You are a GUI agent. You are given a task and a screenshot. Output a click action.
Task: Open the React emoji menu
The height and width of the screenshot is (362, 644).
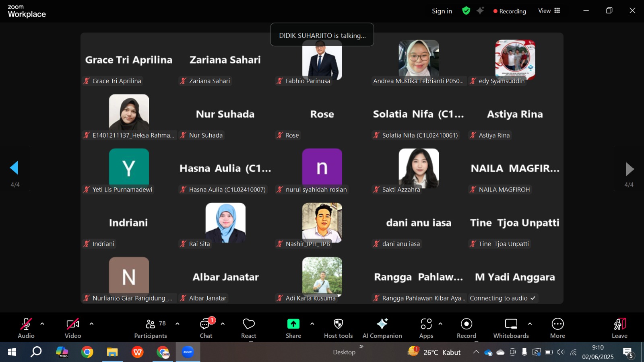(248, 328)
